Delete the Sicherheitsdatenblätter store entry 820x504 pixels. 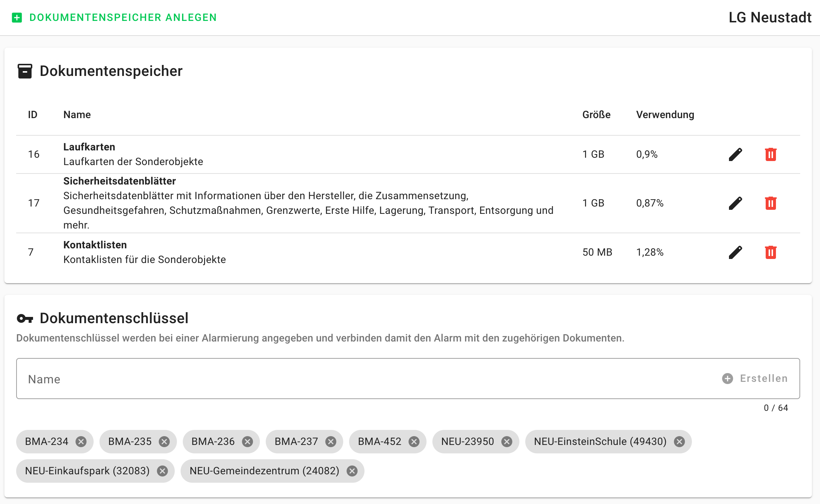770,203
